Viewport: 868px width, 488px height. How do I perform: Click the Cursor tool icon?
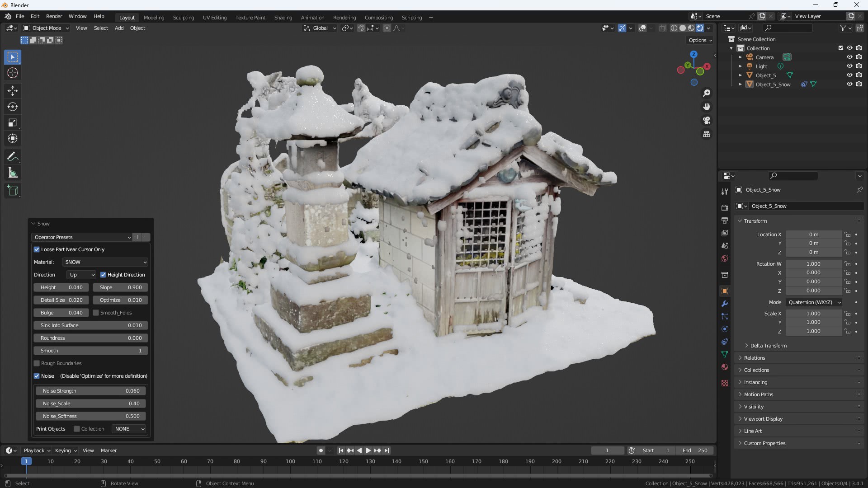coord(13,73)
